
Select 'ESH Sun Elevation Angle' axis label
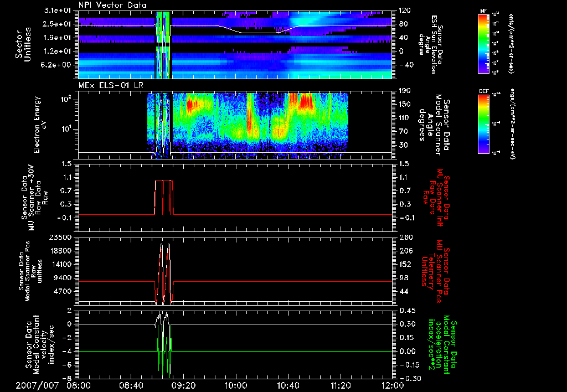(x=431, y=44)
